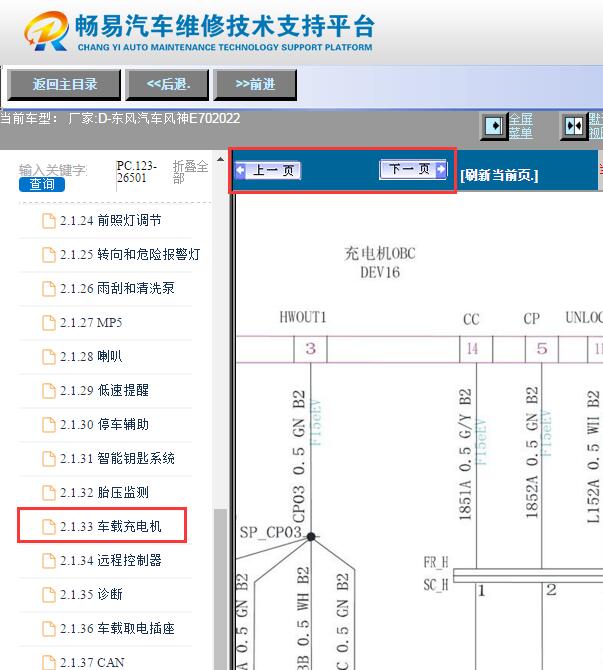This screenshot has height=670, width=603.
Task: Select 2.1.33 车载充电机
Action: click(x=111, y=526)
